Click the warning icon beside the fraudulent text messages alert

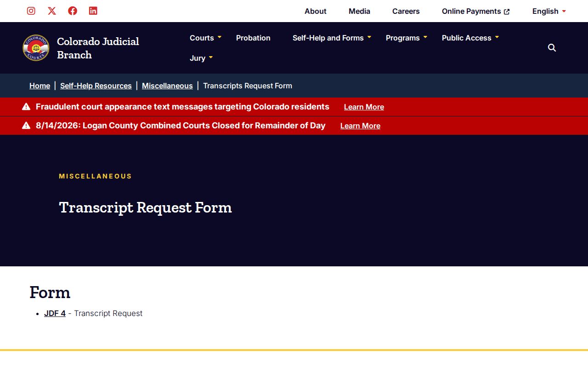click(x=26, y=107)
